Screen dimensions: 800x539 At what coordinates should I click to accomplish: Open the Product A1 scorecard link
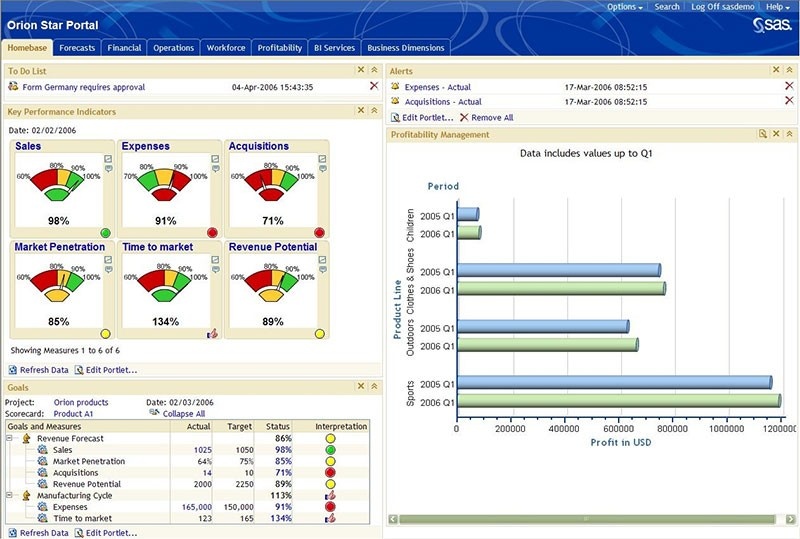coord(73,414)
